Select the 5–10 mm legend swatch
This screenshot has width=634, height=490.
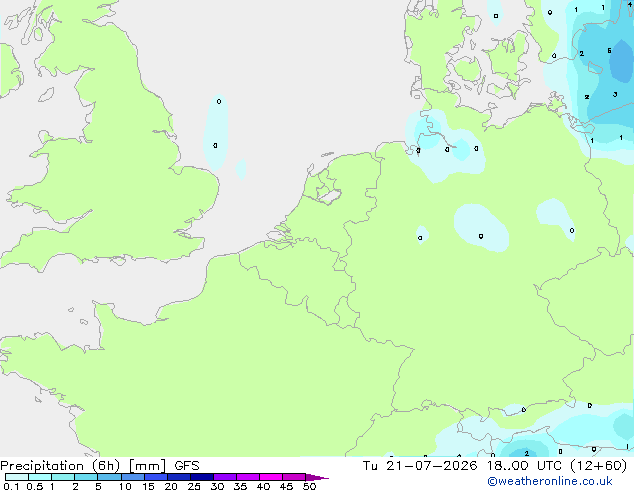(x=110, y=477)
